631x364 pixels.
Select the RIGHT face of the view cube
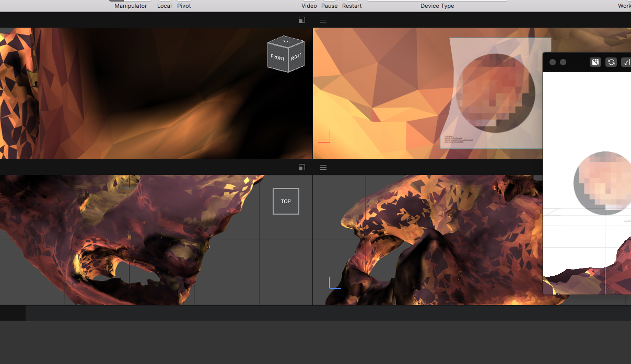pos(296,56)
